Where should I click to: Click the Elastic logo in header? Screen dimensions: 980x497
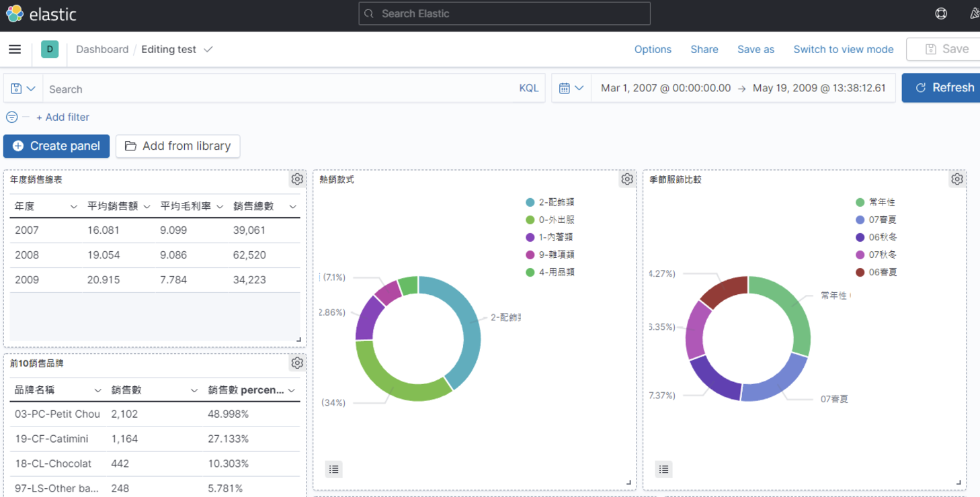click(41, 13)
